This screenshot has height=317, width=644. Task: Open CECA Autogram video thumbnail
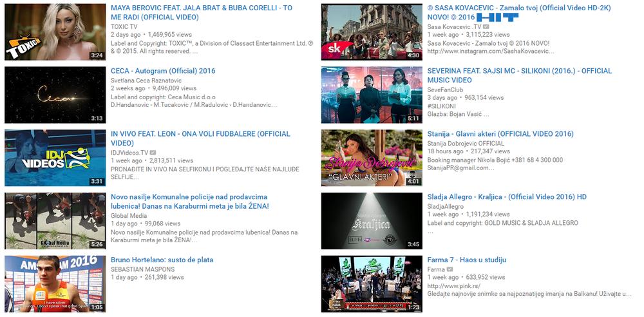[x=55, y=95]
